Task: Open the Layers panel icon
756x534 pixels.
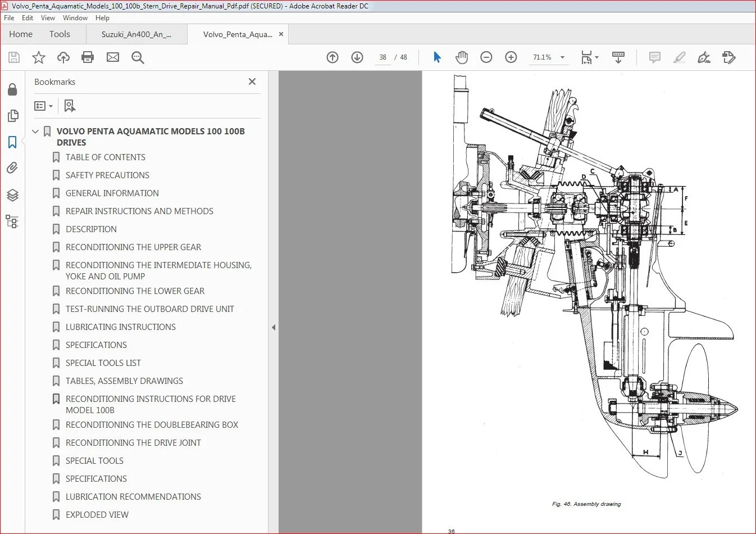Action: coord(12,195)
